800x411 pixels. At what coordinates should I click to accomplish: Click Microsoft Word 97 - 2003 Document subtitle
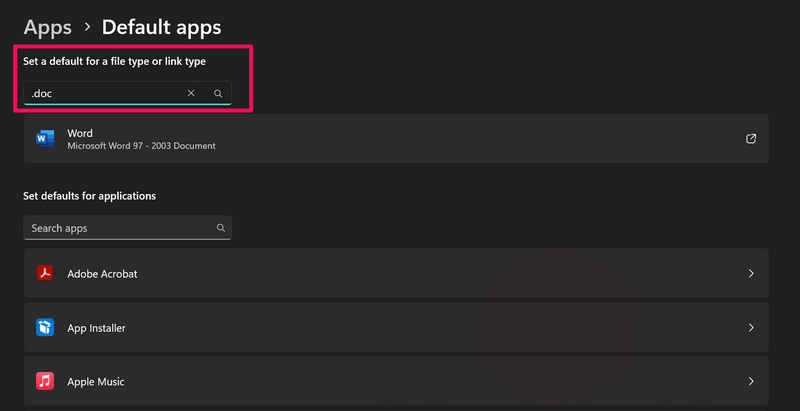141,146
